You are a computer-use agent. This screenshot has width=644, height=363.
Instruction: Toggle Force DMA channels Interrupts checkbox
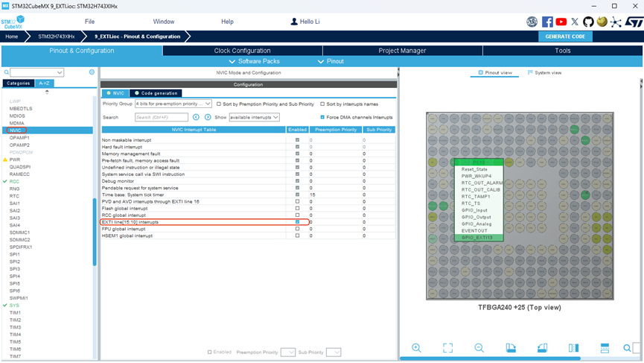pyautogui.click(x=322, y=117)
